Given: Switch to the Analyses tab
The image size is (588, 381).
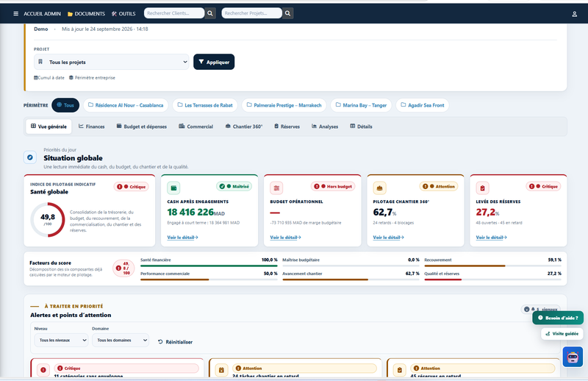Looking at the screenshot, I should click(x=325, y=127).
